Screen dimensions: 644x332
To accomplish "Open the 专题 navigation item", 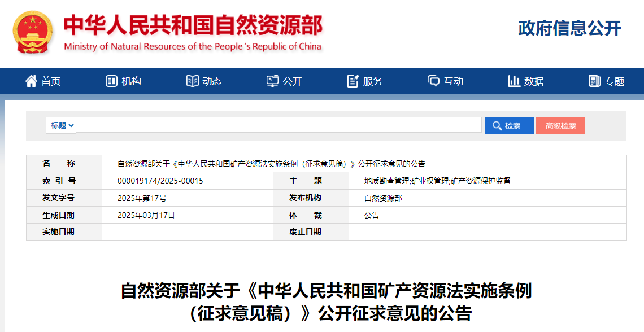I will (x=606, y=81).
